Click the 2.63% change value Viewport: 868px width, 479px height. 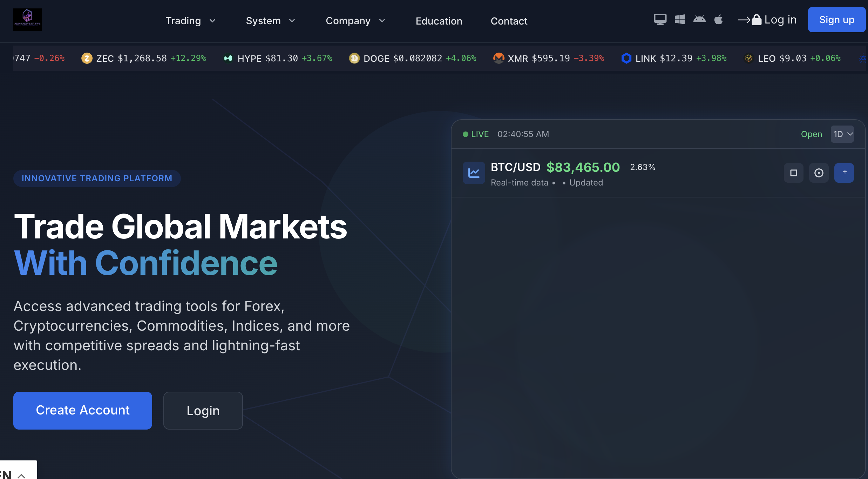[643, 167]
